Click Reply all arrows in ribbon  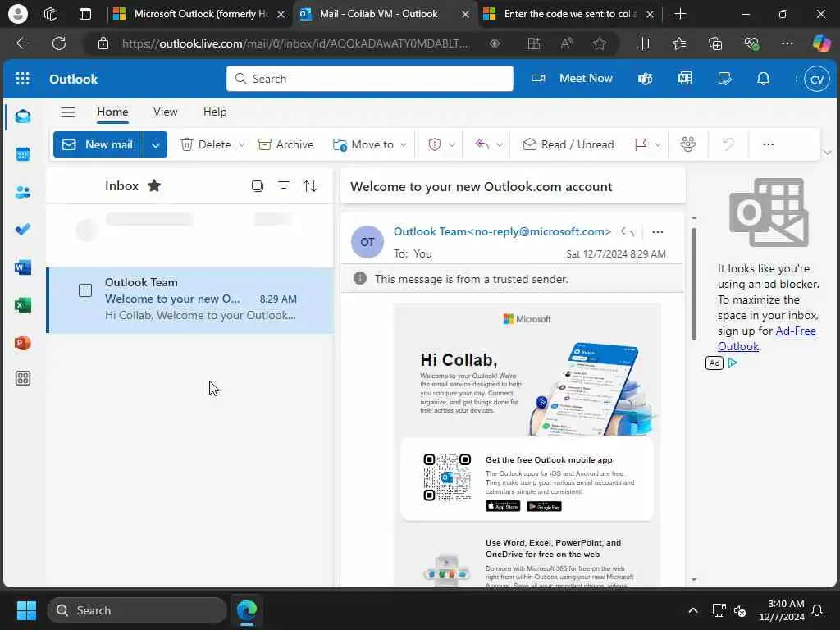tap(482, 144)
